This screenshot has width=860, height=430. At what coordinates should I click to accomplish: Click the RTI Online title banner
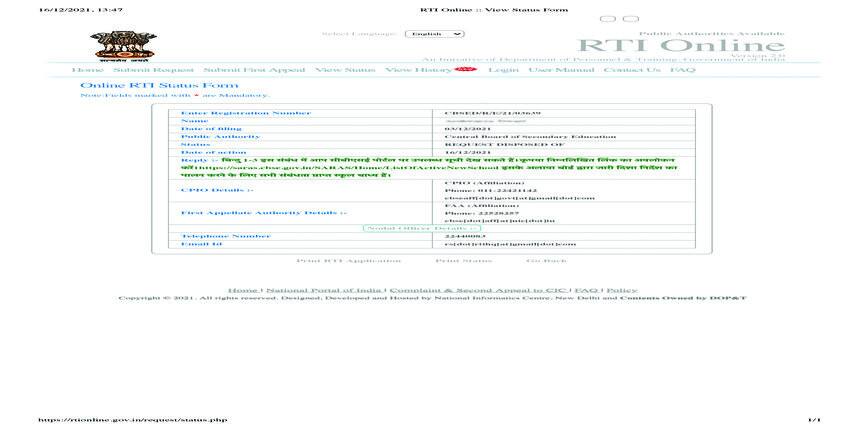click(x=681, y=46)
